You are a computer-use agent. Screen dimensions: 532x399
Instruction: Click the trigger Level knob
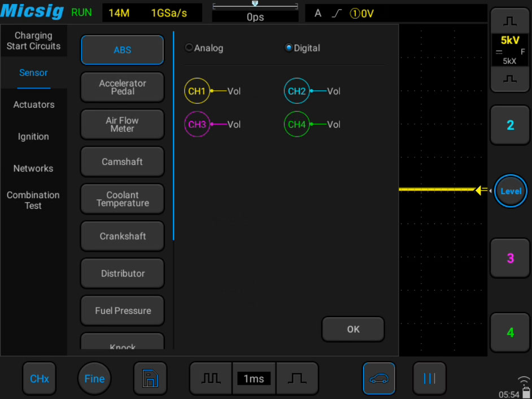tap(511, 191)
